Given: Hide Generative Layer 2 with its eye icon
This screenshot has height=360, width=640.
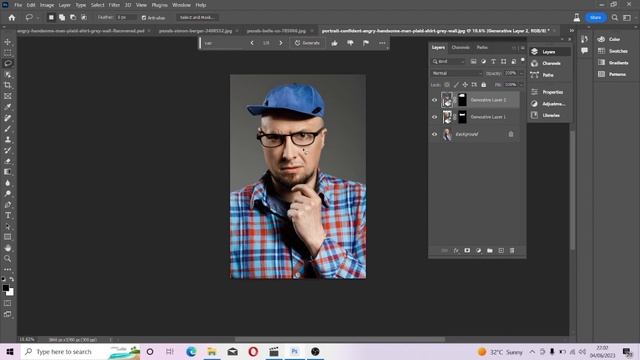Looking at the screenshot, I should [x=434, y=100].
